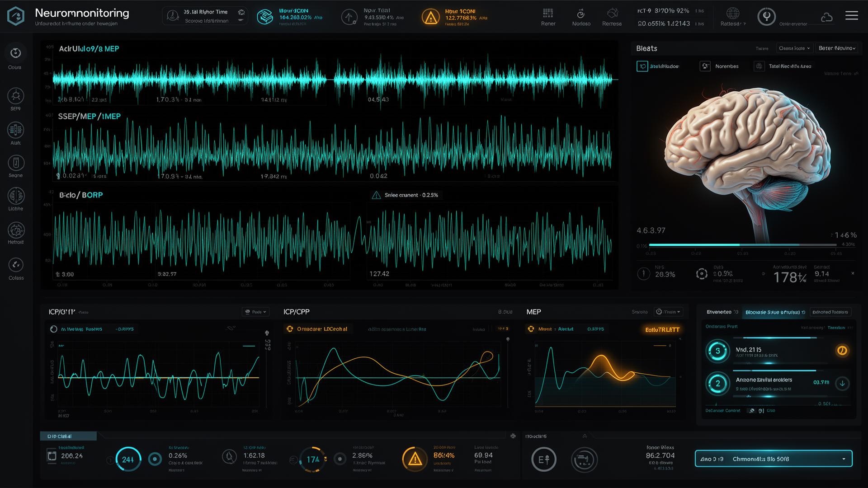Open the hamburger menu

pos(852,16)
